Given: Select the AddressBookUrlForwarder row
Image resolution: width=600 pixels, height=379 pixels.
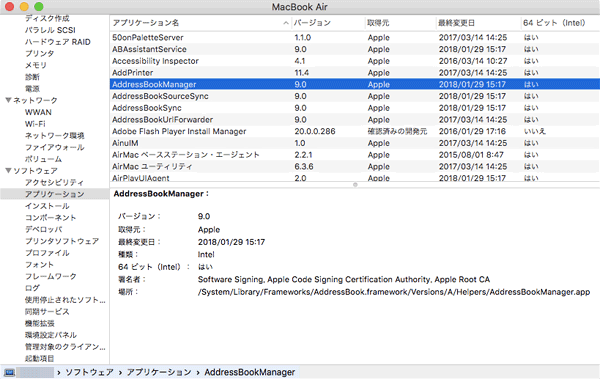Looking at the screenshot, I should coord(355,119).
